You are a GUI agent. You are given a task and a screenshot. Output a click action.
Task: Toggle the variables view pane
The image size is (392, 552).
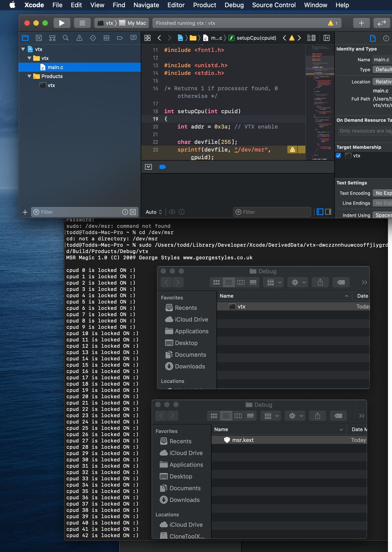point(320,212)
